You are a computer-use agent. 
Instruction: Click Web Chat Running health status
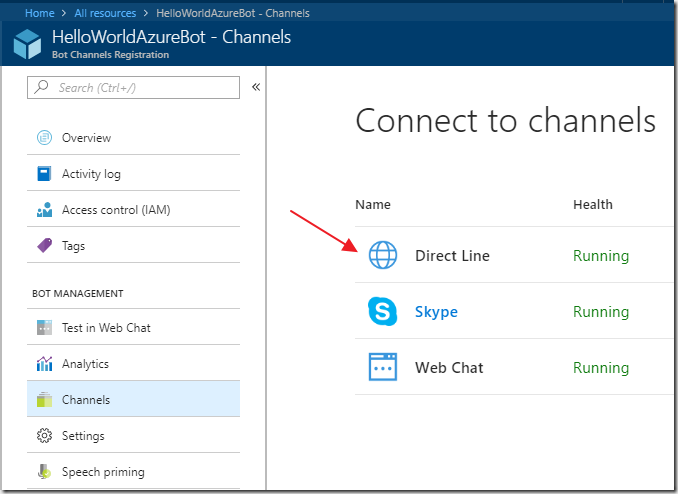601,368
